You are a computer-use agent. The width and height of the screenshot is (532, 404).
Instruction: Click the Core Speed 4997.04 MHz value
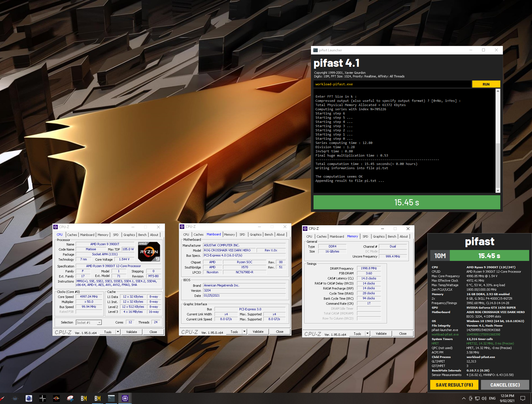point(89,297)
